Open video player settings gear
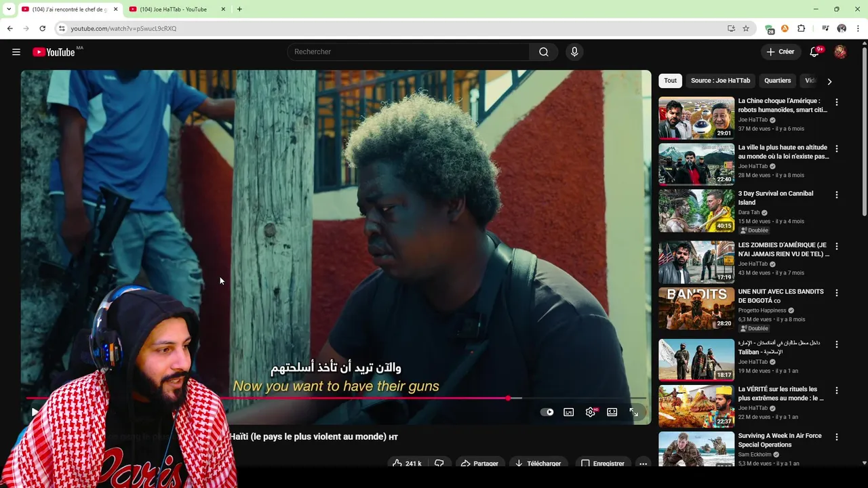 coord(591,412)
